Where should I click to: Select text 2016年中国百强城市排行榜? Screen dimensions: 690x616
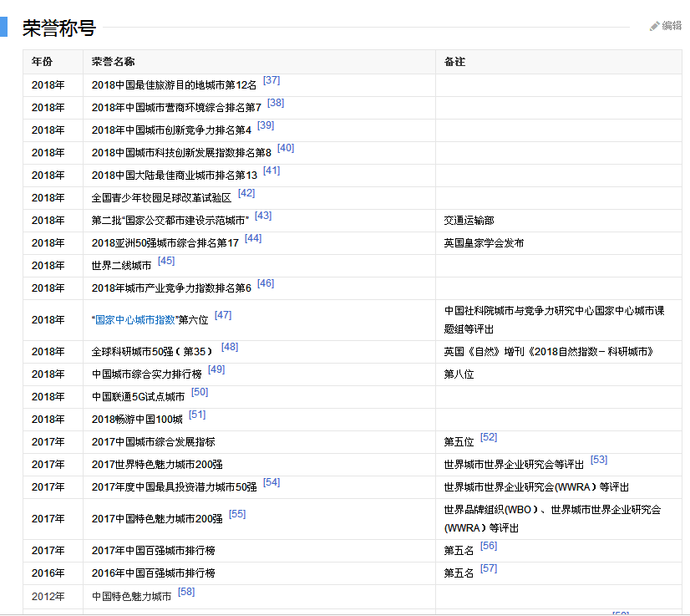pos(153,573)
